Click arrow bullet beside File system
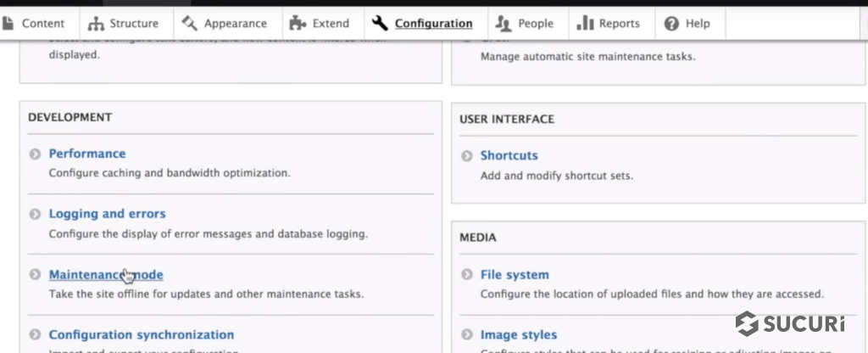Viewport: 868px width, 353px height. pyautogui.click(x=466, y=276)
